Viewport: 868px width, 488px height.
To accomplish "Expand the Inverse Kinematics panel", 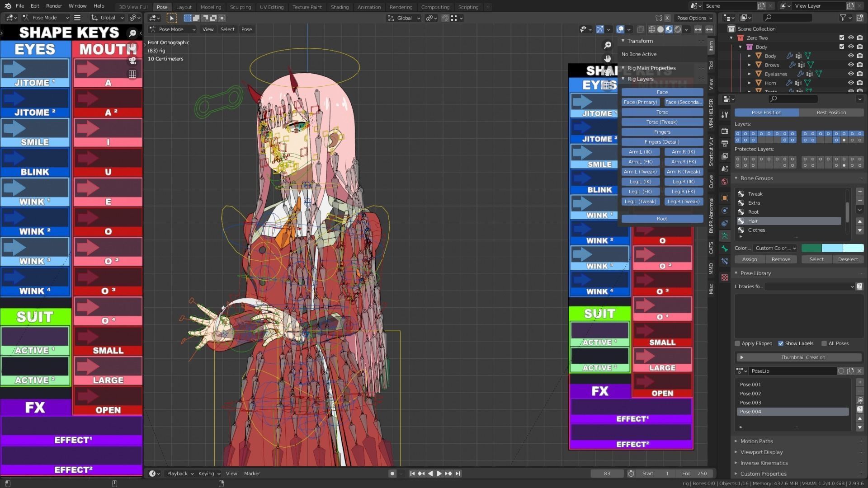I will pos(764,463).
